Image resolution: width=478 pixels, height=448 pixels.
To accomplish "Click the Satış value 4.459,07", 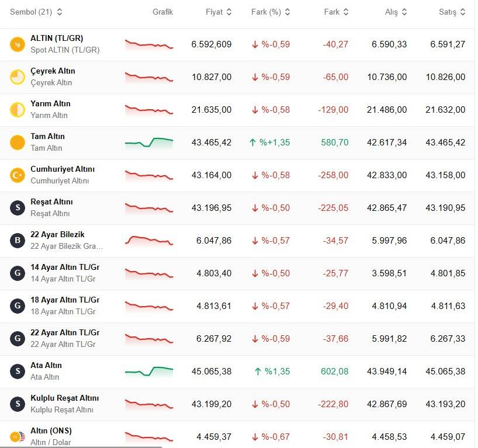I will (x=448, y=437).
